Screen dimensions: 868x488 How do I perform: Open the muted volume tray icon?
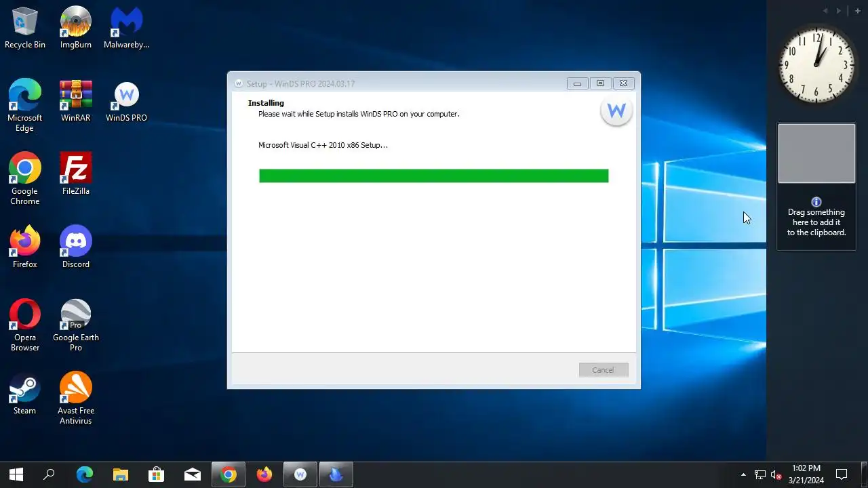click(x=776, y=474)
